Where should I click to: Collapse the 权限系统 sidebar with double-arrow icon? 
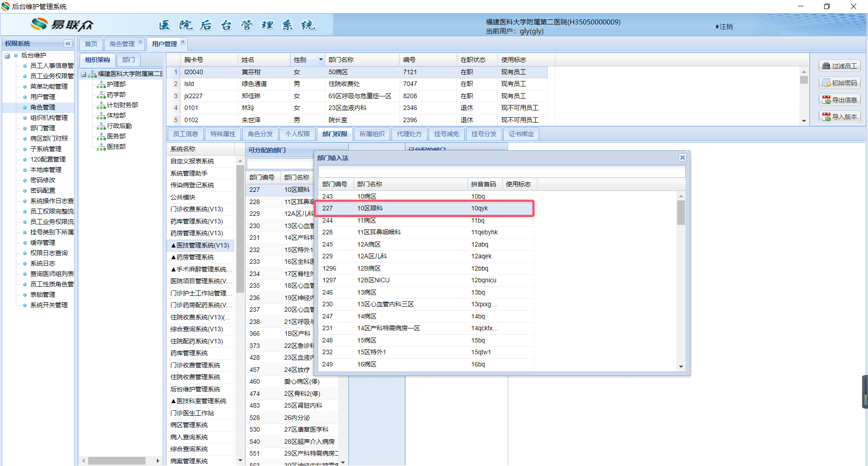point(68,43)
